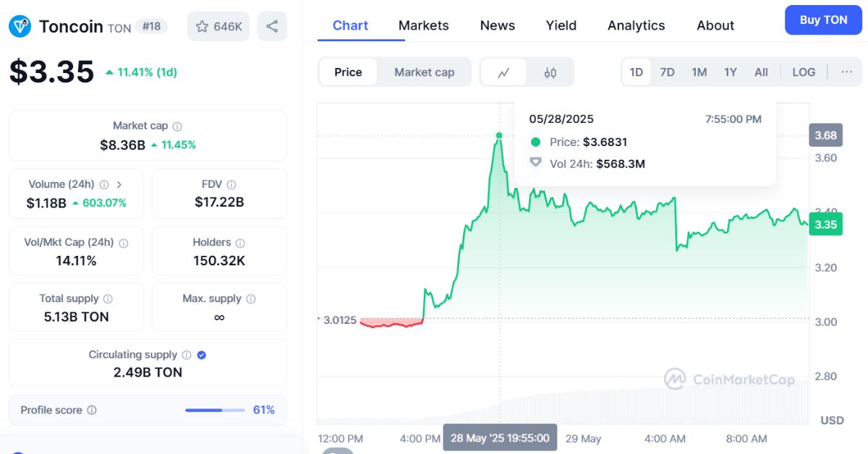Click the verified circulating supply badge
The width and height of the screenshot is (868, 454).
click(x=202, y=355)
